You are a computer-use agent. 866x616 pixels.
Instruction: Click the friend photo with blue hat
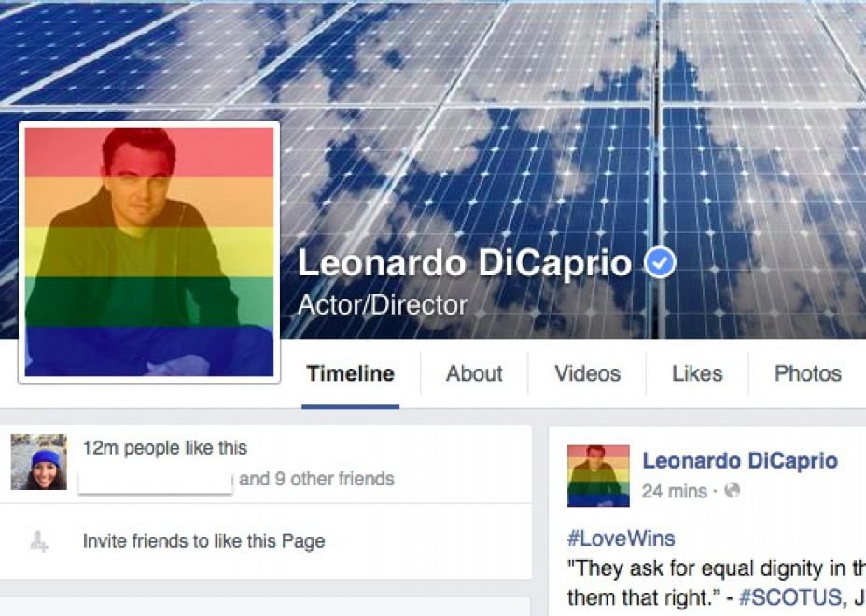[x=38, y=462]
